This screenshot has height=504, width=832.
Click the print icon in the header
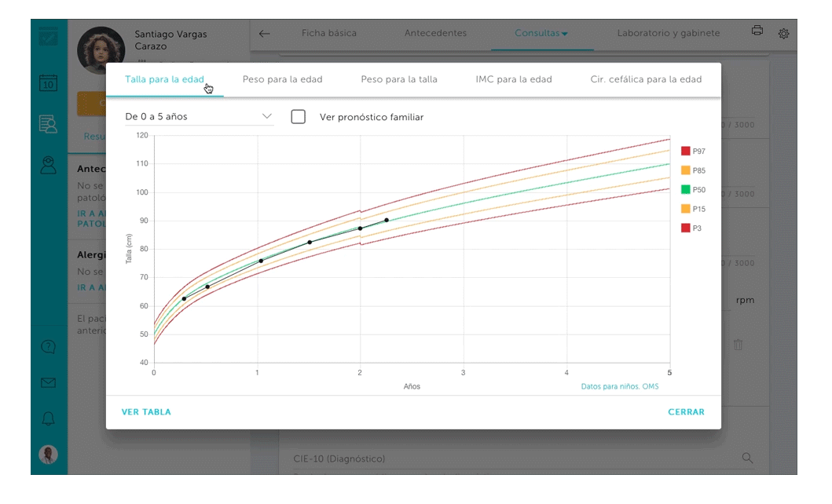757,31
